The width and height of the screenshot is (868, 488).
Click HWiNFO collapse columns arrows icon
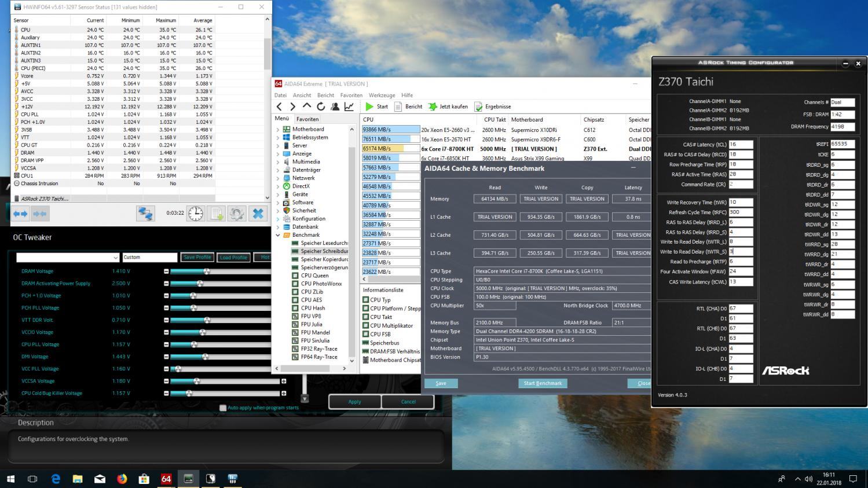point(39,214)
